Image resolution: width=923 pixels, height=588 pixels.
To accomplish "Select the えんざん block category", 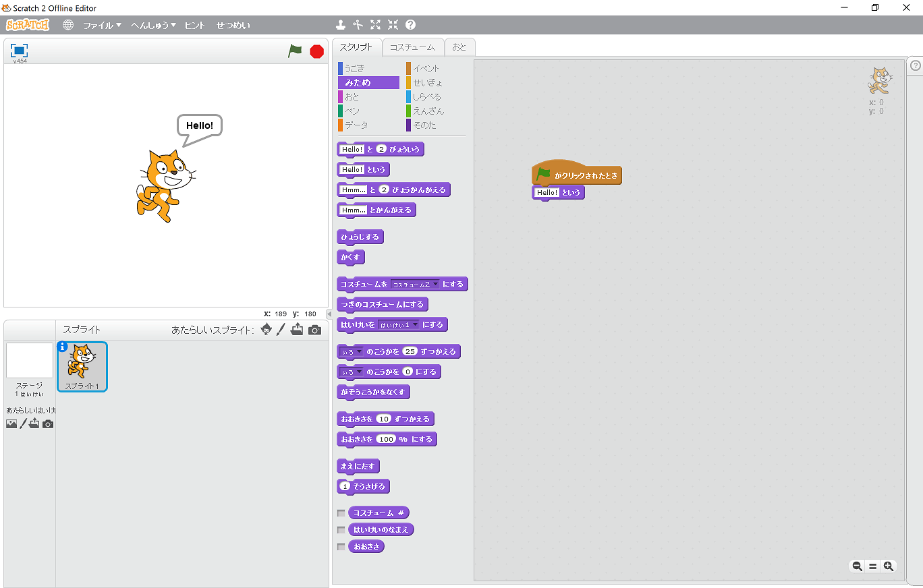I will (x=437, y=111).
